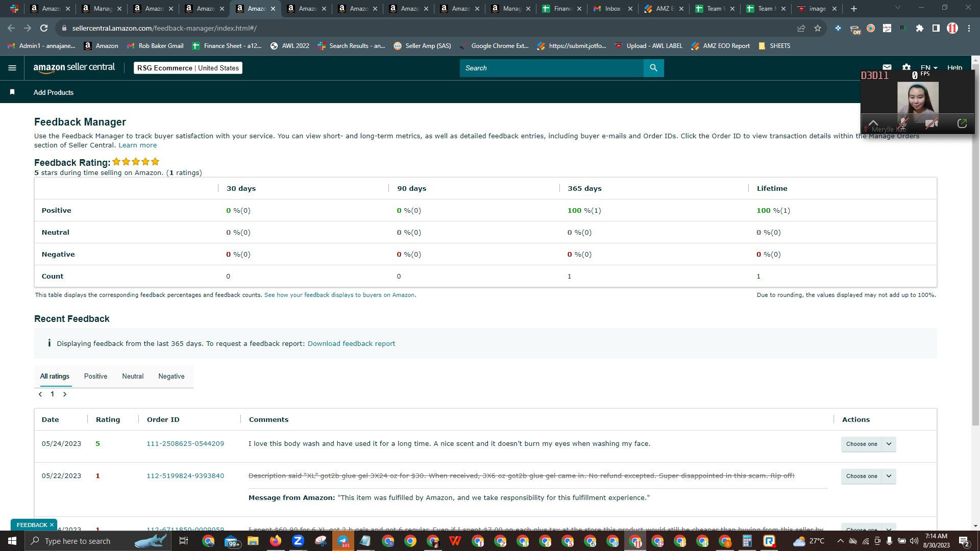Click the weather 27°C widget

point(809,541)
